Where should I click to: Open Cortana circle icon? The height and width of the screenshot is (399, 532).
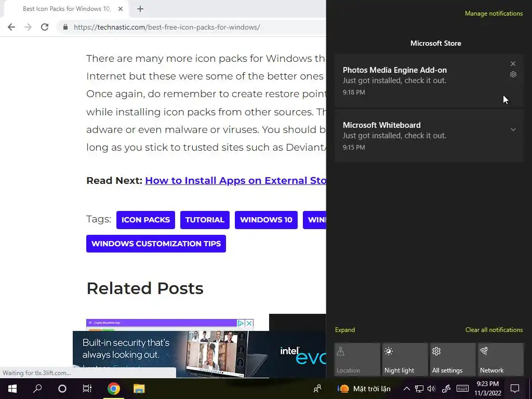pyautogui.click(x=62, y=389)
